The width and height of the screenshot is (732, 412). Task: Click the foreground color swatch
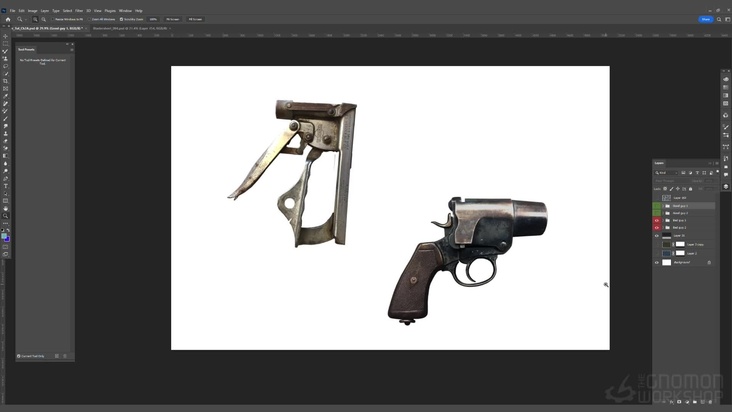pos(4,237)
